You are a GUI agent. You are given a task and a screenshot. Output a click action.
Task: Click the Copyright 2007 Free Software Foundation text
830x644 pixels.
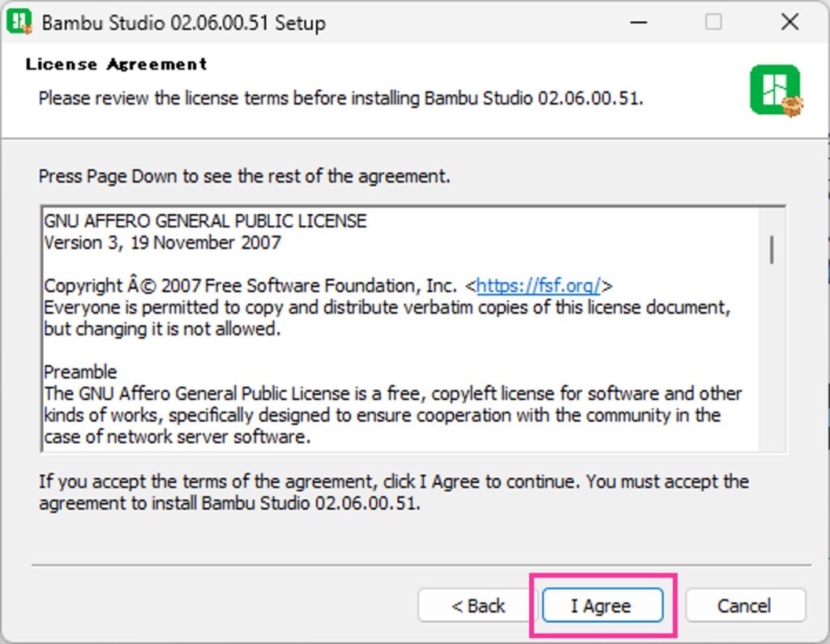(x=250, y=286)
